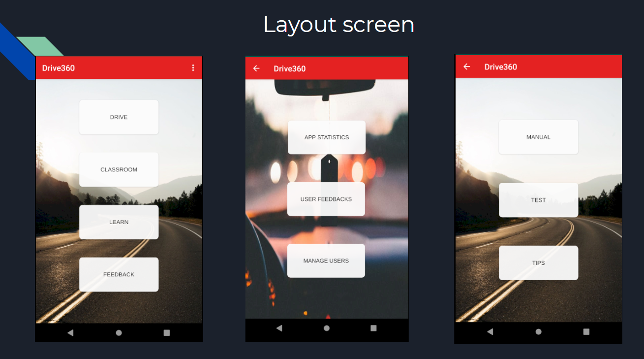Open the MANUAL option
This screenshot has height=359, width=644.
pyautogui.click(x=538, y=137)
